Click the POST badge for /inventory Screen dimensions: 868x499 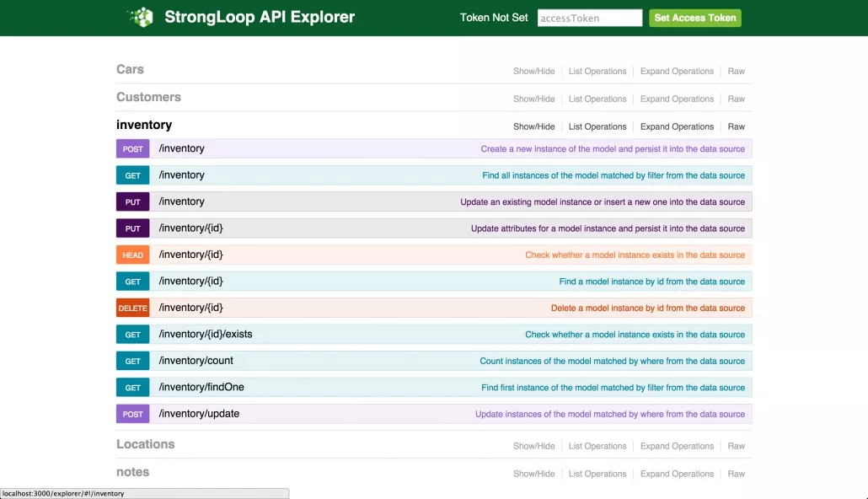[132, 149]
